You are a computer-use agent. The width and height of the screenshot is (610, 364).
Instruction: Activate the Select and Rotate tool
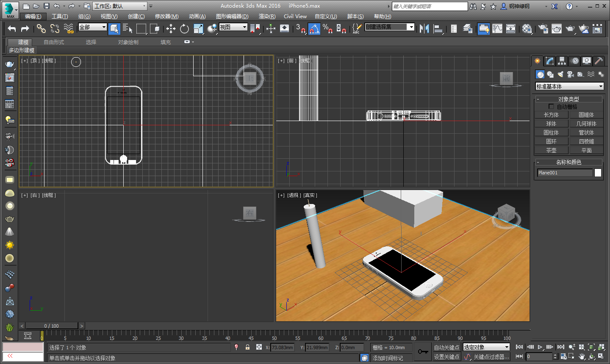(184, 28)
